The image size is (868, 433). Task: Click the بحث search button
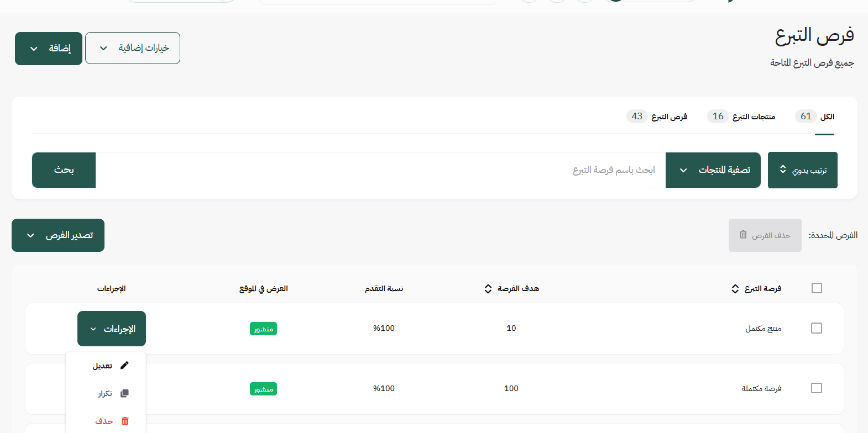tap(64, 170)
